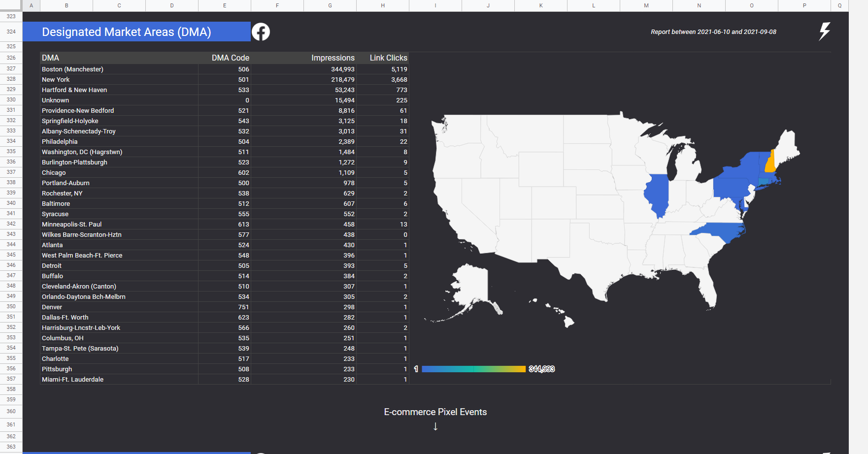Select column B header
The image size is (868, 454).
click(67, 5)
